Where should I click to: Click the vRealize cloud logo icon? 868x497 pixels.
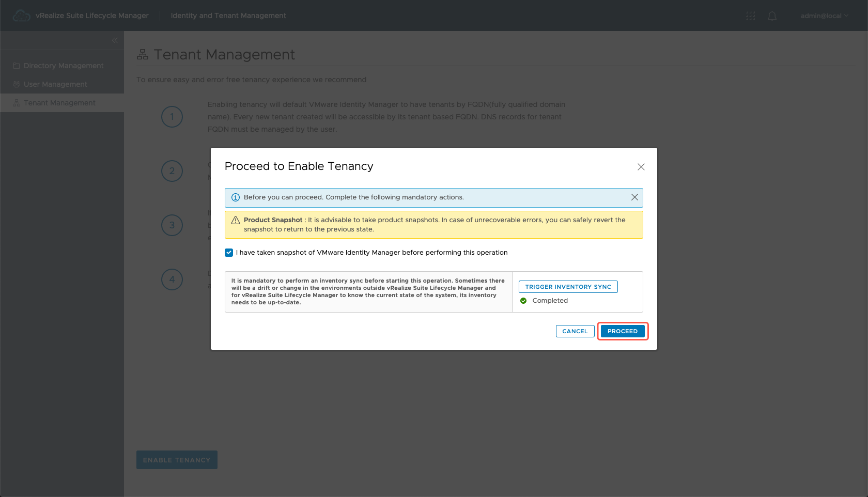[21, 16]
